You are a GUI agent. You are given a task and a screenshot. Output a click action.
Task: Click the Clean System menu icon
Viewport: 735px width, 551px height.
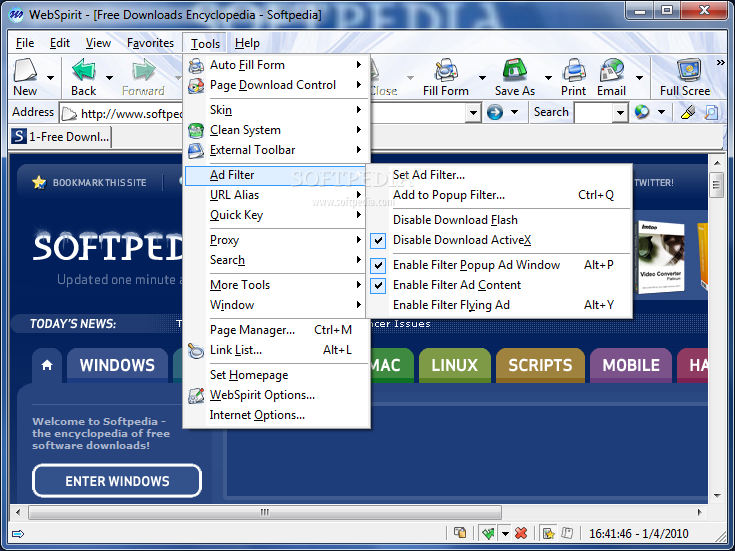tap(196, 130)
